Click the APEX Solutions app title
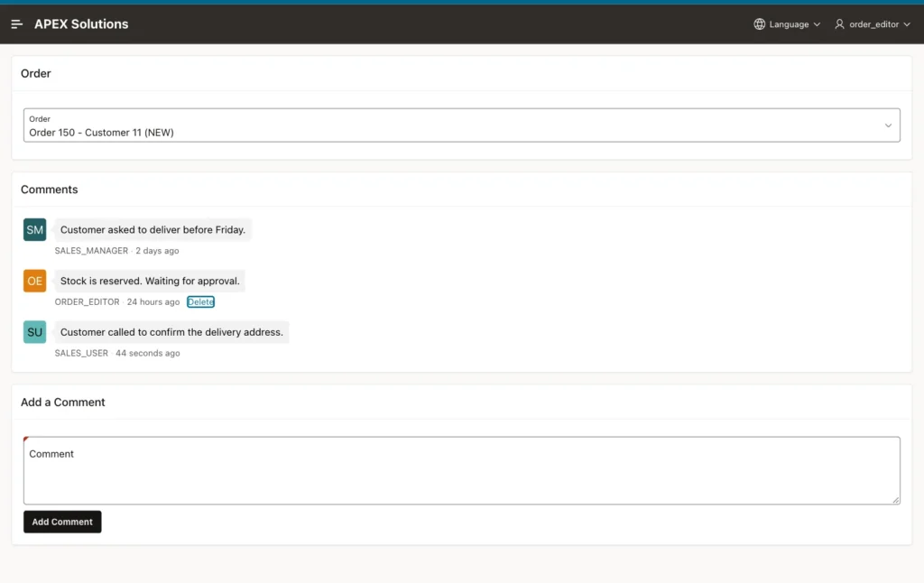 pos(81,24)
